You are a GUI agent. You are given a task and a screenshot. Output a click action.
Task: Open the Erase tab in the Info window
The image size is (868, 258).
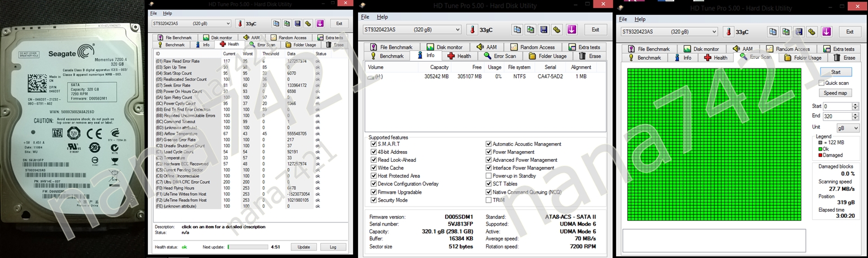click(x=590, y=56)
